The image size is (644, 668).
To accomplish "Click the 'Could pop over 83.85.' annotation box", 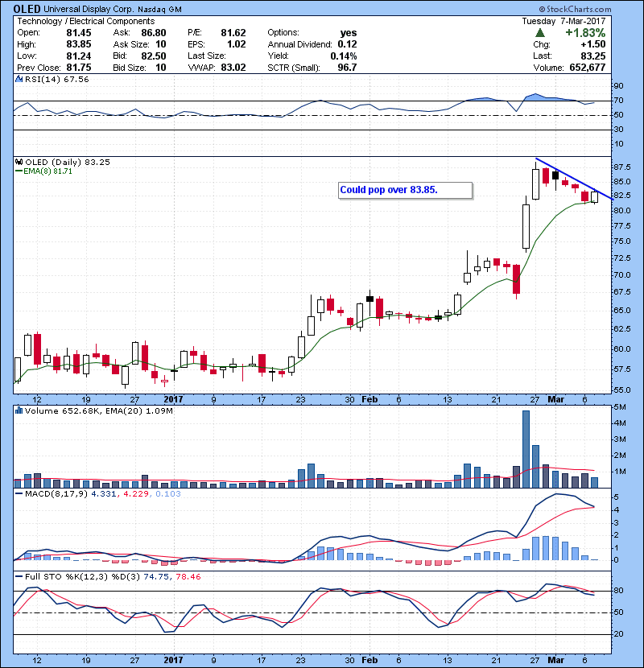I will click(406, 190).
